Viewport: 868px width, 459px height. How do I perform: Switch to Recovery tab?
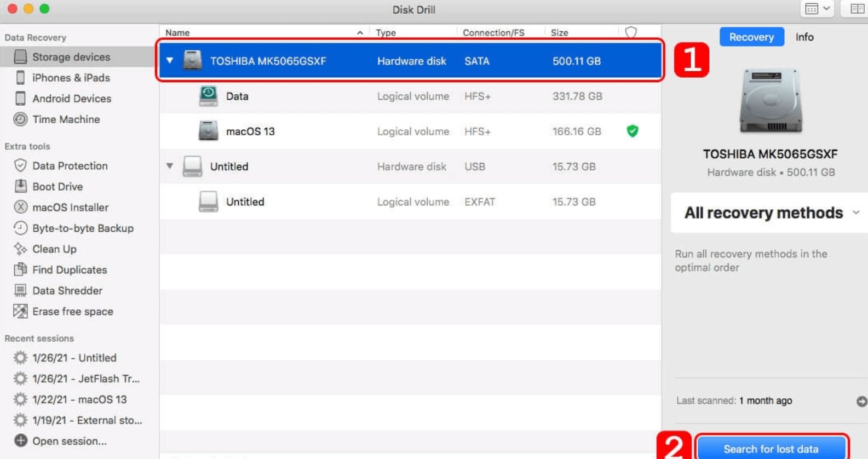click(x=751, y=37)
